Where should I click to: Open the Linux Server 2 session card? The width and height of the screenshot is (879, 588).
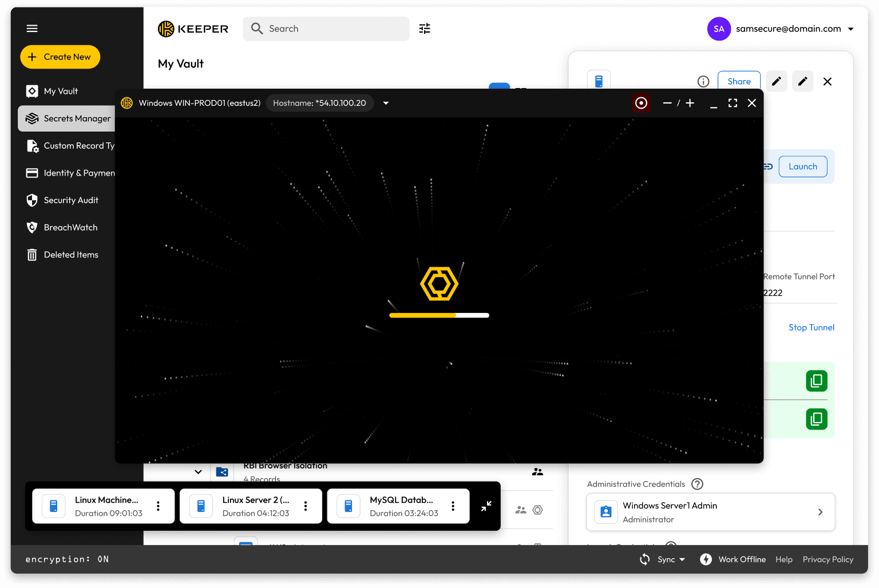[251, 506]
